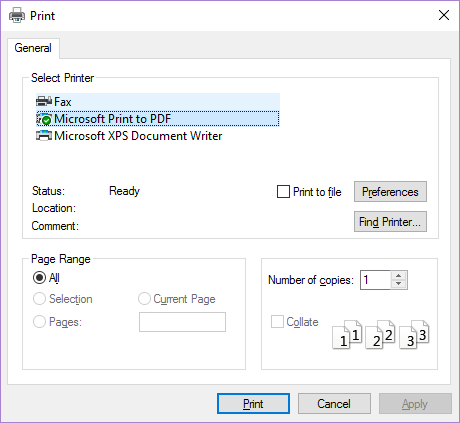The width and height of the screenshot is (460, 423).
Task: Select the Current Page radio option
Action: click(144, 299)
